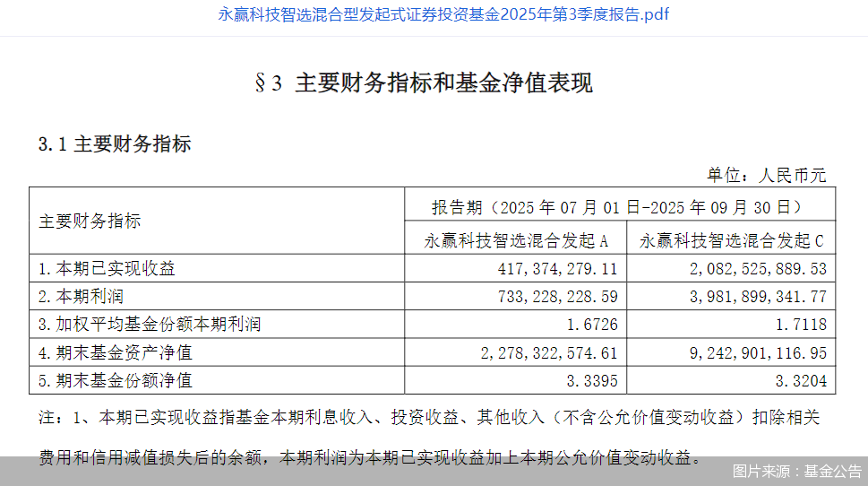Click the 3.1 主要财务指标 subheading
Screen dimensions: 868x486
click(x=115, y=144)
